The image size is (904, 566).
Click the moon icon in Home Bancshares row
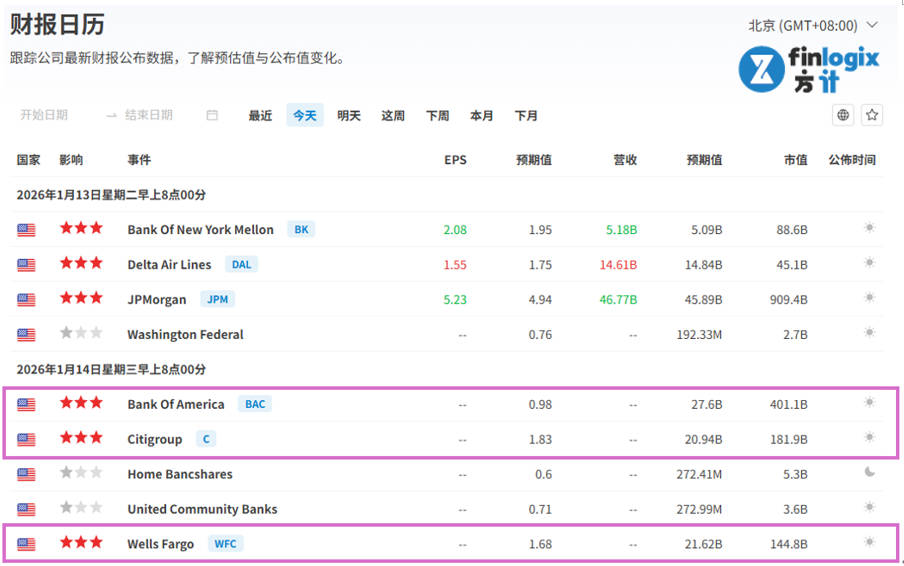click(x=869, y=473)
